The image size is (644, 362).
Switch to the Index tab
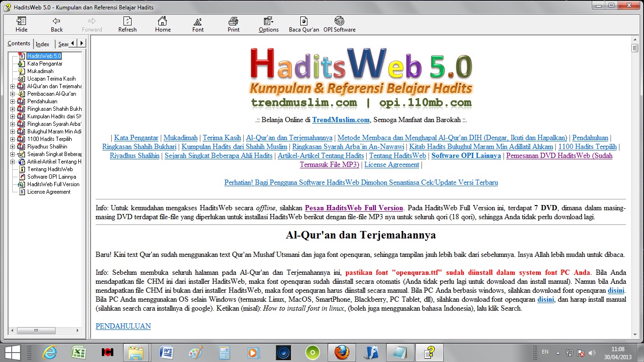42,44
